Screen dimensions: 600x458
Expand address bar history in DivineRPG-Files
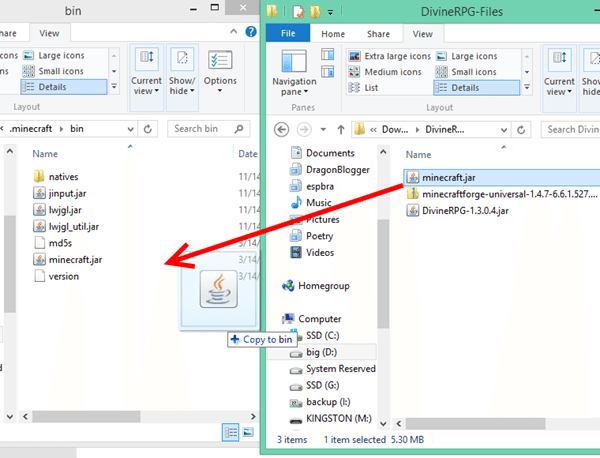(x=504, y=130)
